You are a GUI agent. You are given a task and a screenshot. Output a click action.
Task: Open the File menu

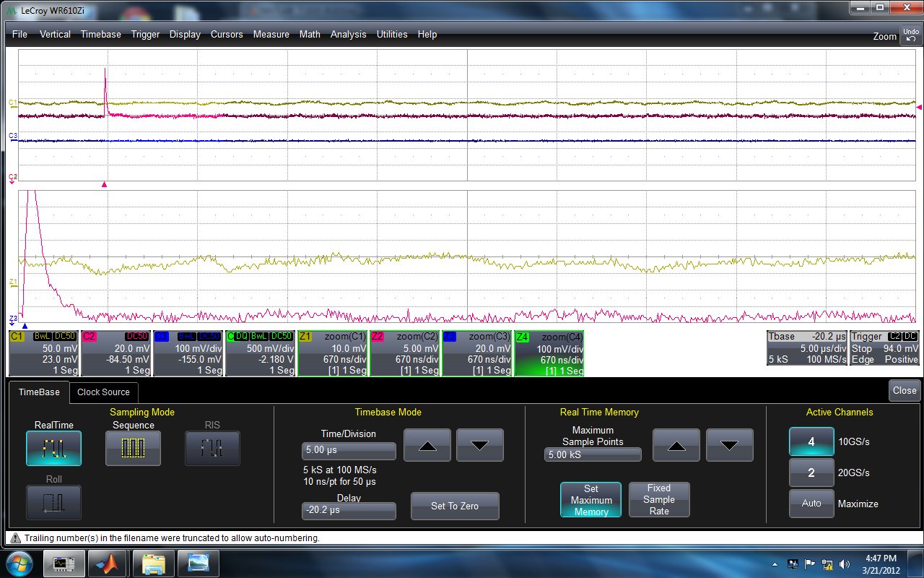[x=19, y=35]
